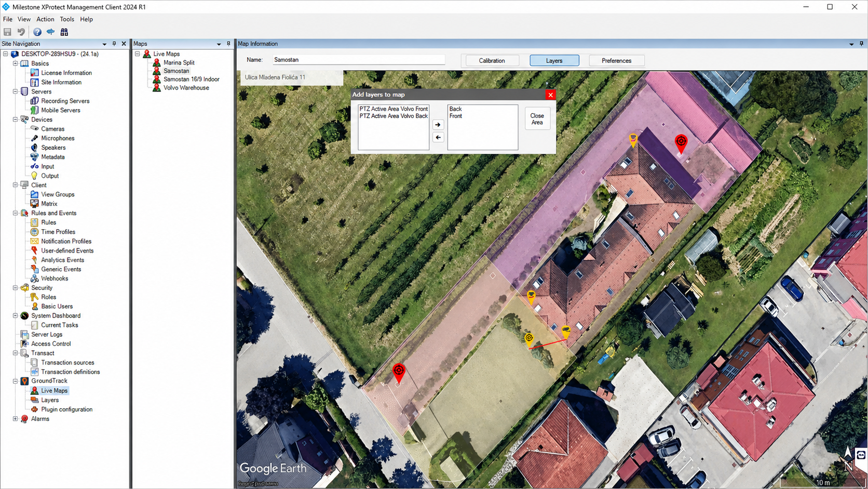This screenshot has height=489, width=868.
Task: Click the red target marker at the driveway entrance
Action: tap(399, 373)
